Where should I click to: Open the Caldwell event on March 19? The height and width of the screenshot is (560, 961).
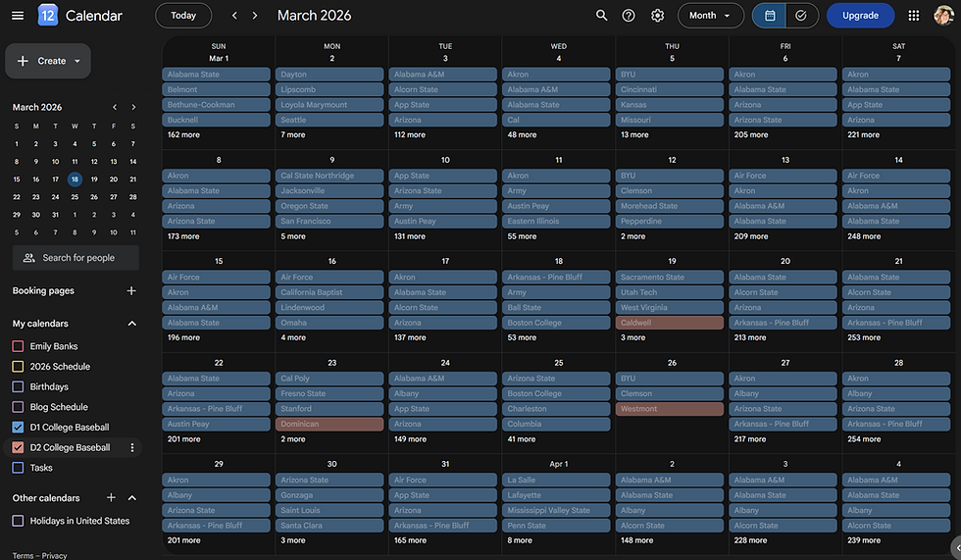(x=669, y=323)
